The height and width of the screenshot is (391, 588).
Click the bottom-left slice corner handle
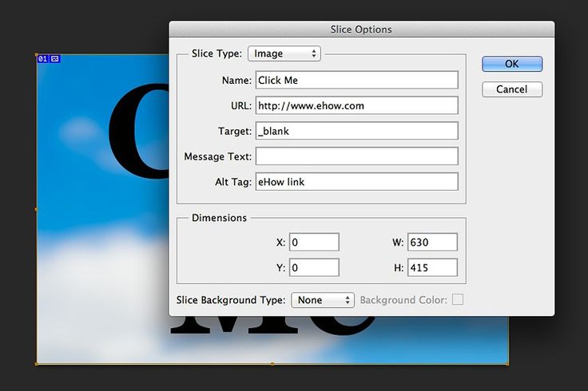pyautogui.click(x=37, y=364)
